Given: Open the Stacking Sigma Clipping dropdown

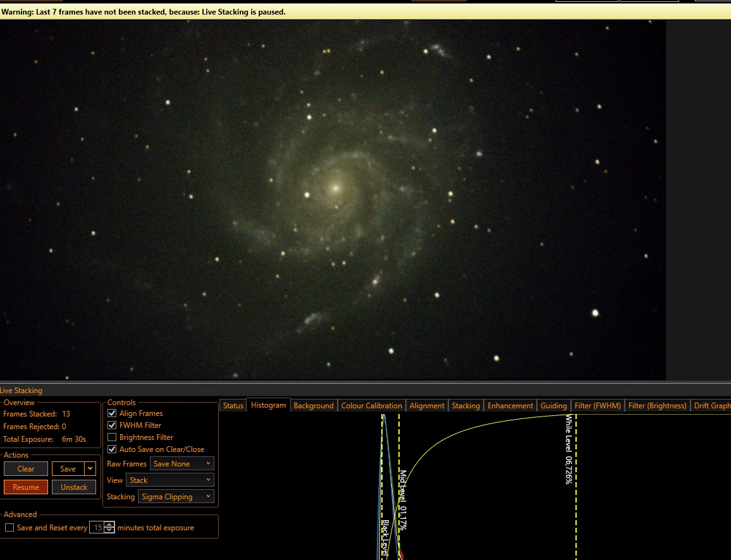Looking at the screenshot, I should [176, 497].
